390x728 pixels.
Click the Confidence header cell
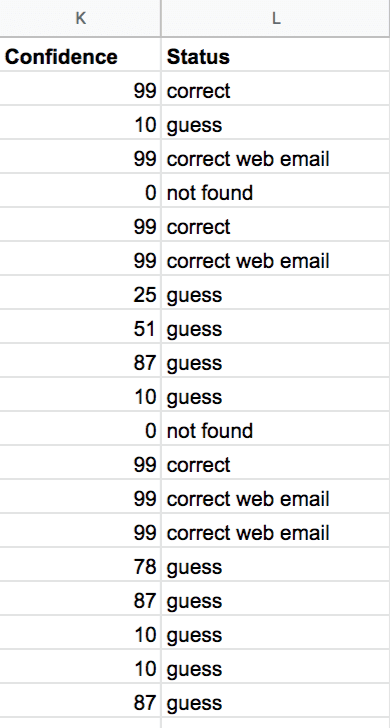click(80, 54)
